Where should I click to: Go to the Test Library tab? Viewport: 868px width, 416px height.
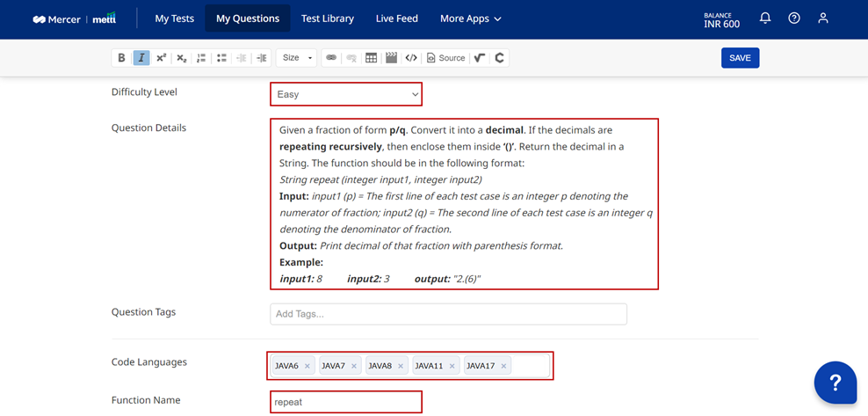pos(327,18)
